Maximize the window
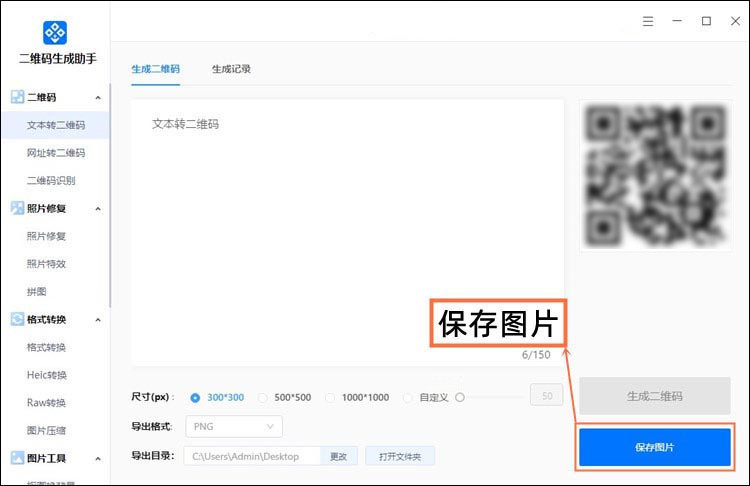The height and width of the screenshot is (486, 750). coord(706,21)
